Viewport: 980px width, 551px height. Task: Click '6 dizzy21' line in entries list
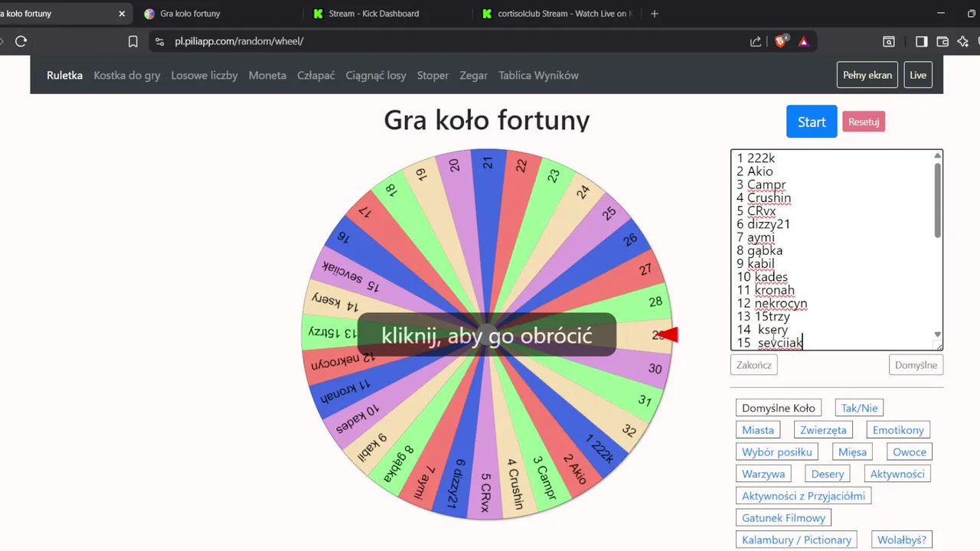(763, 223)
